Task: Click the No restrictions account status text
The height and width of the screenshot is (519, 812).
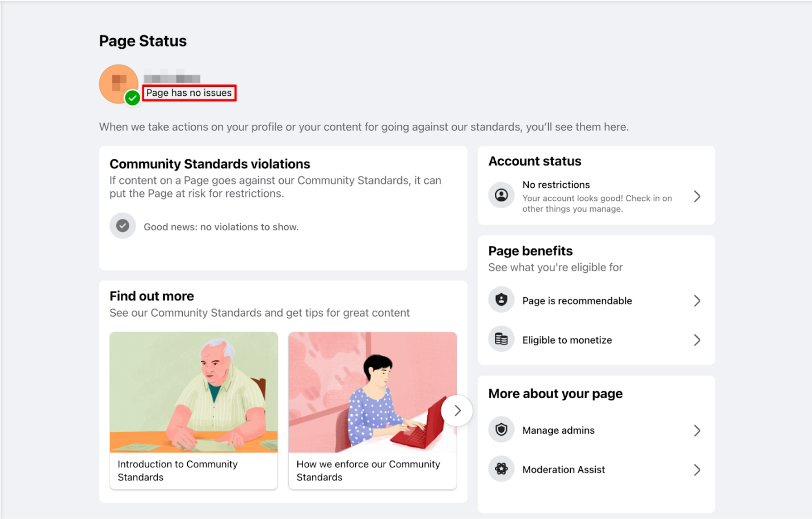Action: [556, 185]
